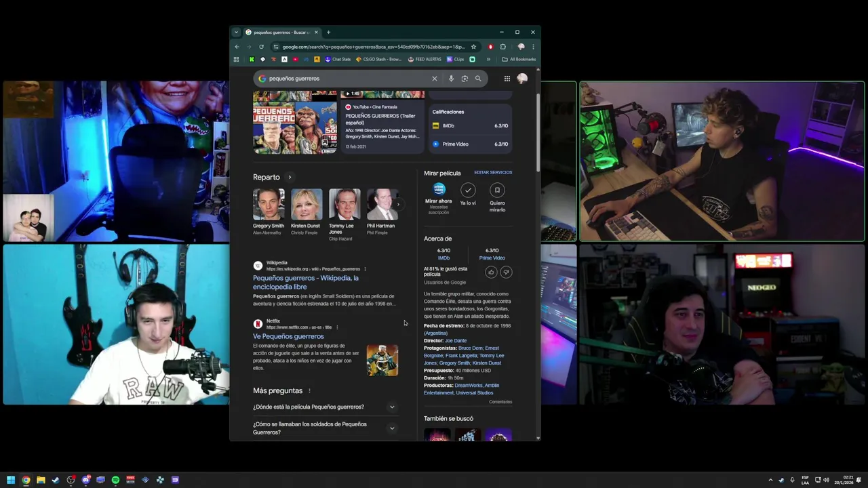Viewport: 868px width, 488px height.
Task: Open the Wikipedia 'Pequeños guerreros' result
Action: (306, 283)
